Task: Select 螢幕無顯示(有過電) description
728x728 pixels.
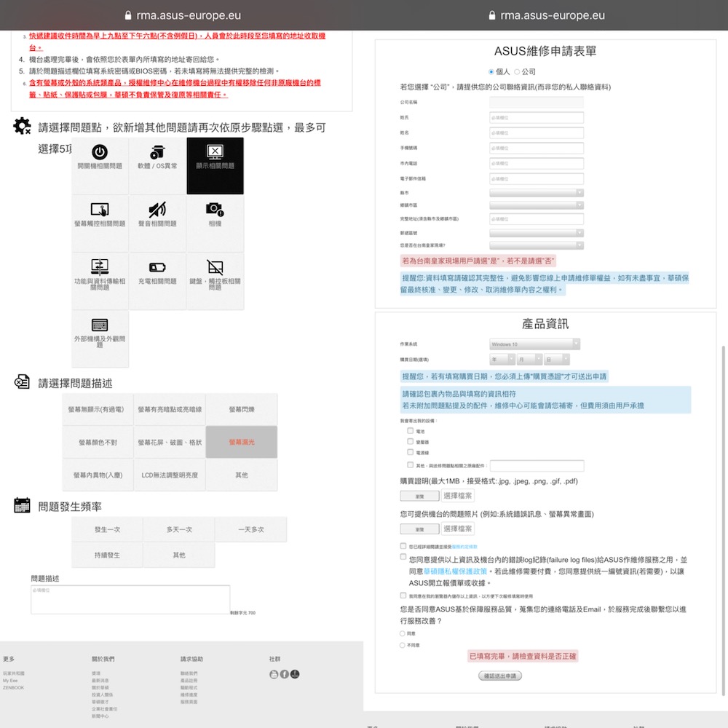Action: click(x=98, y=409)
